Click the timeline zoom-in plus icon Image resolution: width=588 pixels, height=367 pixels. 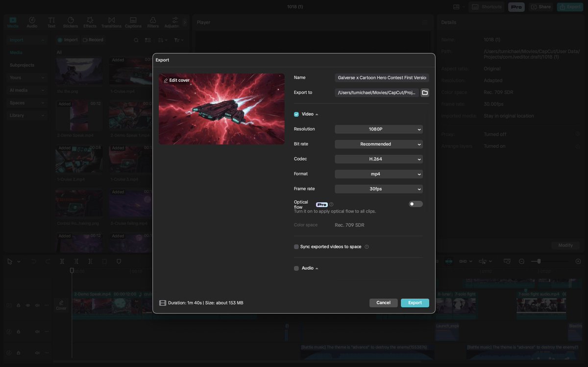click(578, 262)
